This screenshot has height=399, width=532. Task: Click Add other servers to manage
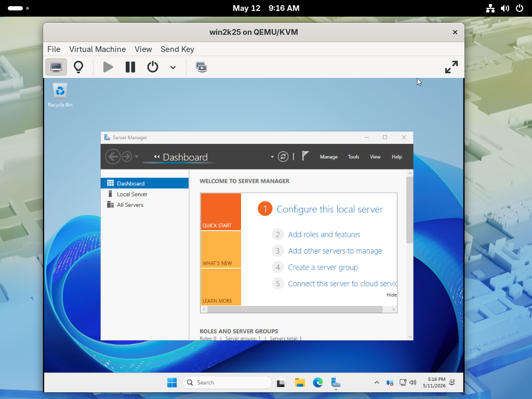pyautogui.click(x=335, y=251)
